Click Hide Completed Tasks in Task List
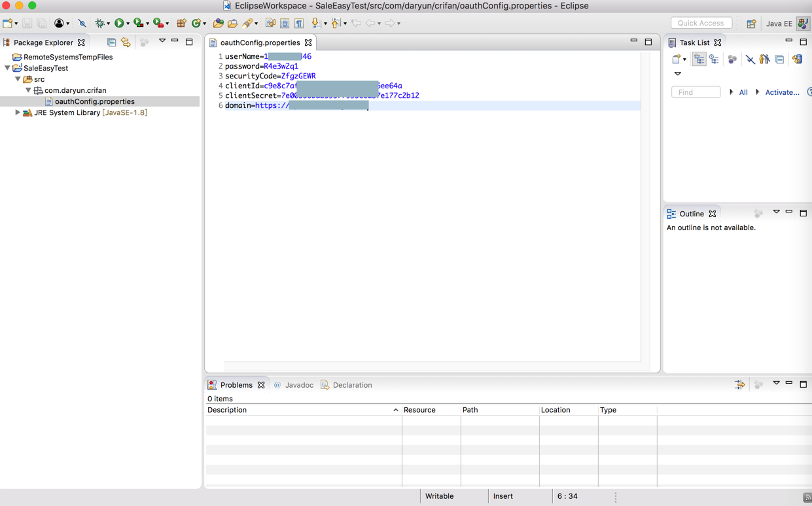 (750, 59)
